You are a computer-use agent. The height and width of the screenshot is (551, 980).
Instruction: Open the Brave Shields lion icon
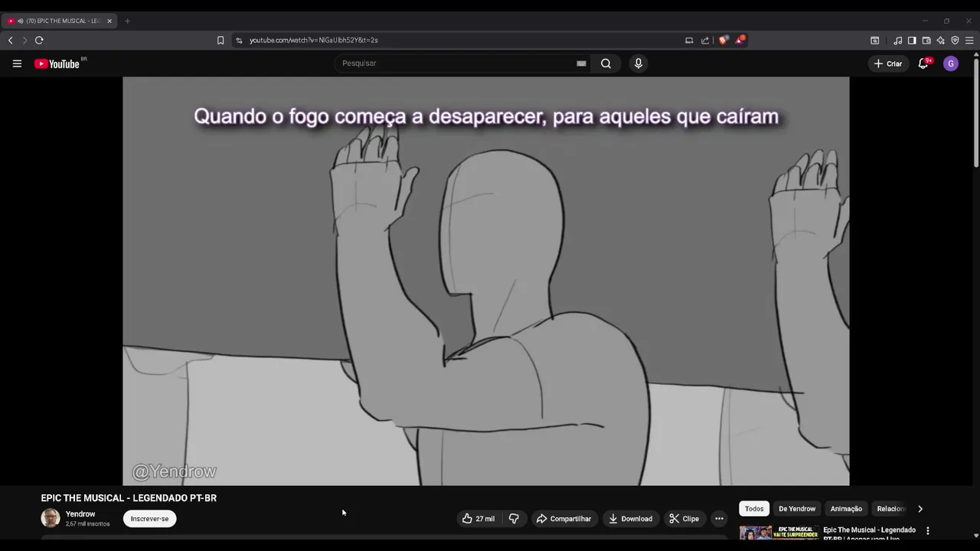point(723,40)
